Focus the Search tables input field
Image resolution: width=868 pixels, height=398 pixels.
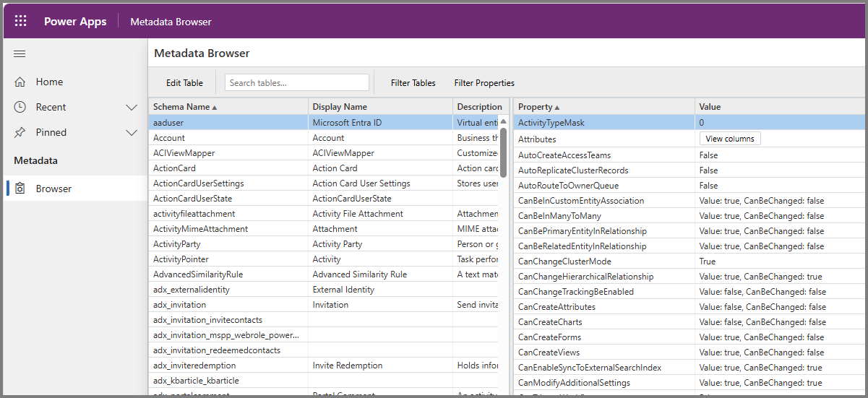(297, 82)
